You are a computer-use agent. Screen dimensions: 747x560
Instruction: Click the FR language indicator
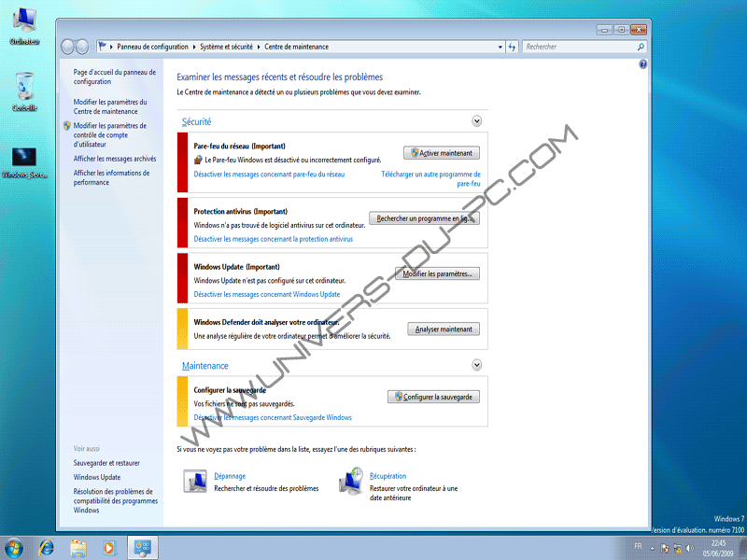tap(639, 546)
